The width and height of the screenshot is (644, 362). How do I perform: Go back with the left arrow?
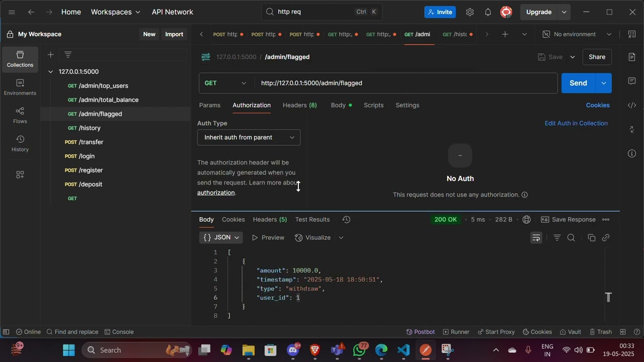coord(31,12)
